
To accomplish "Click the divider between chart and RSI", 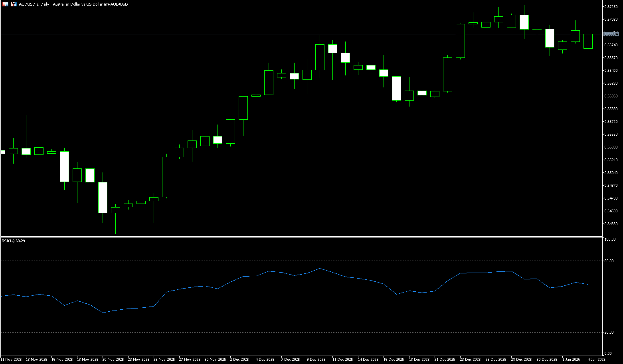I will 299,237.
